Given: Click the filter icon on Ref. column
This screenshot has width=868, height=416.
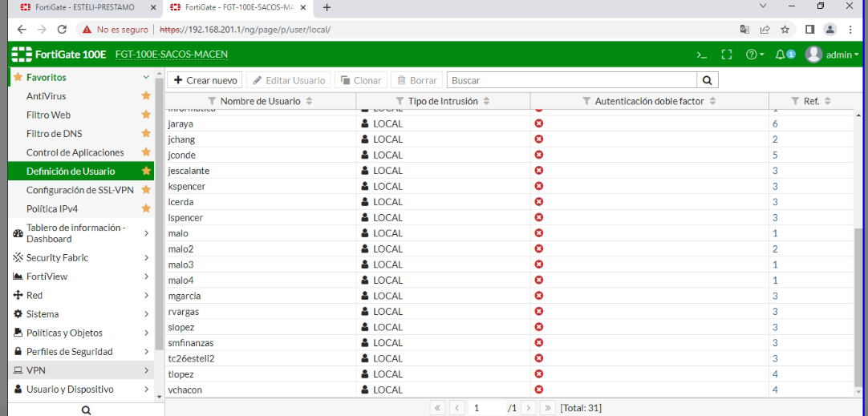Looking at the screenshot, I should pos(795,101).
